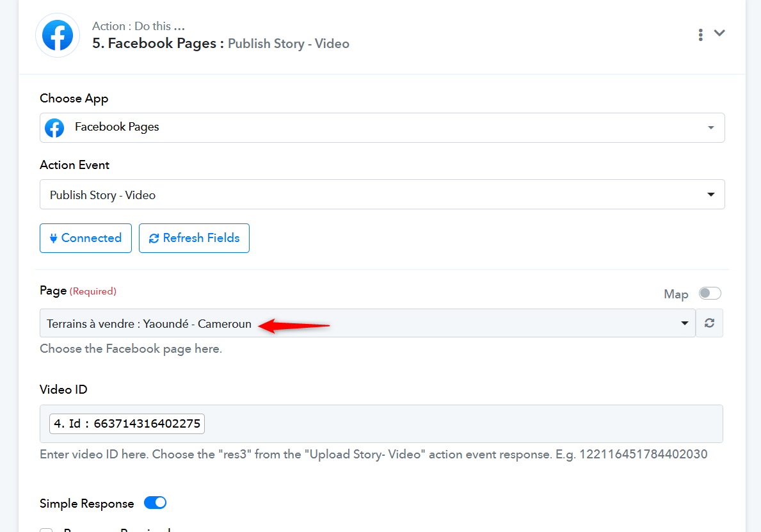Image resolution: width=761 pixels, height=532 pixels.
Task: Click plug icon on Connected button
Action: coord(53,238)
